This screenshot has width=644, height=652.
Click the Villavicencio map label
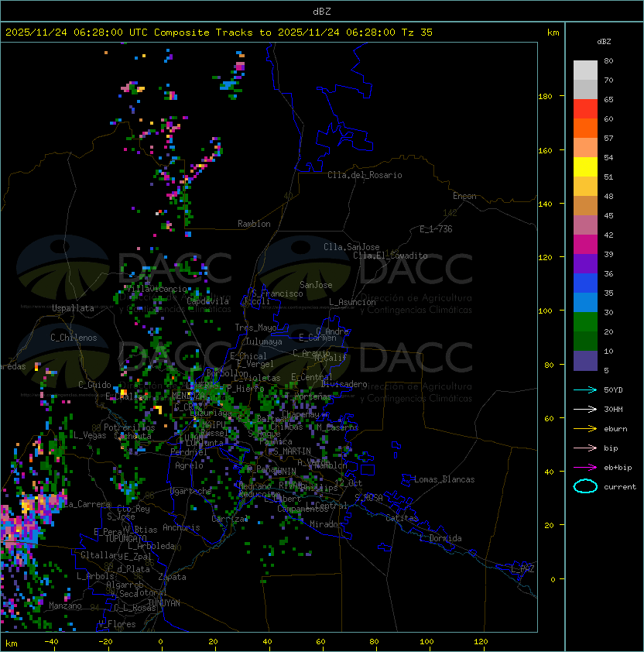(x=156, y=289)
